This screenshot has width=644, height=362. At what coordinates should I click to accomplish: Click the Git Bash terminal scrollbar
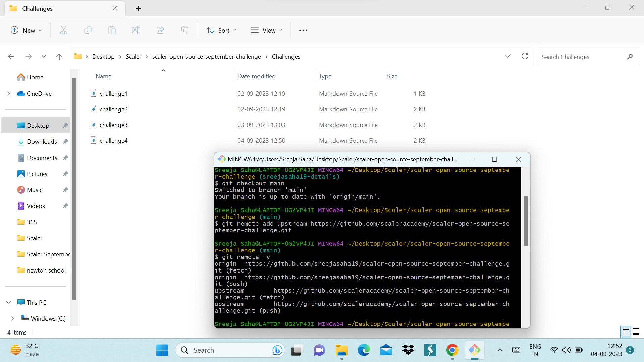click(526, 221)
